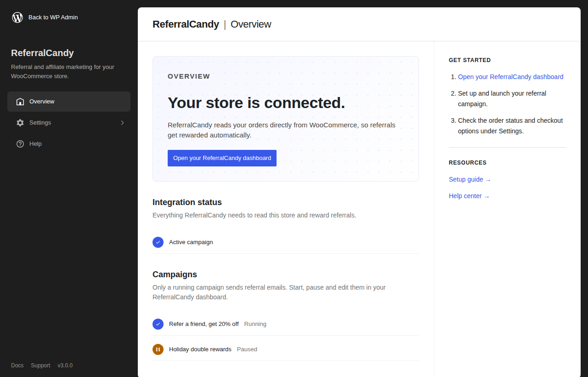The height and width of the screenshot is (377, 588).
Task: Open the Settings menu item
Action: point(69,123)
